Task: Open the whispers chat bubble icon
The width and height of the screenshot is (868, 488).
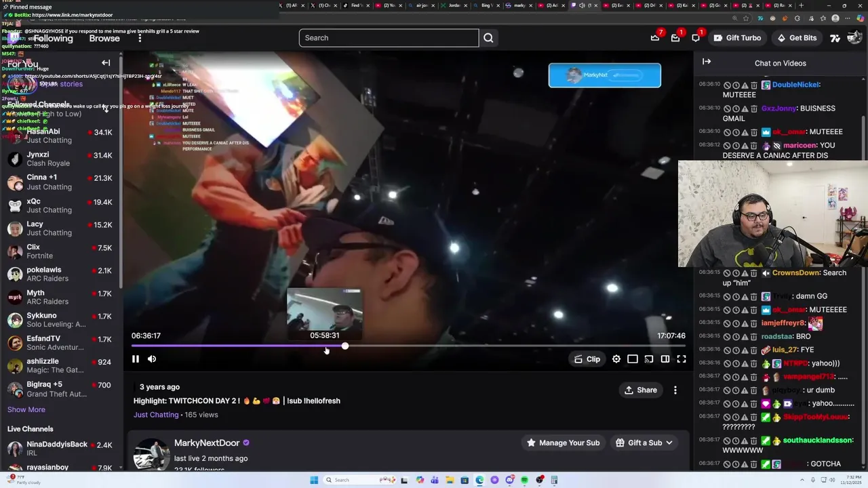Action: pyautogui.click(x=696, y=38)
